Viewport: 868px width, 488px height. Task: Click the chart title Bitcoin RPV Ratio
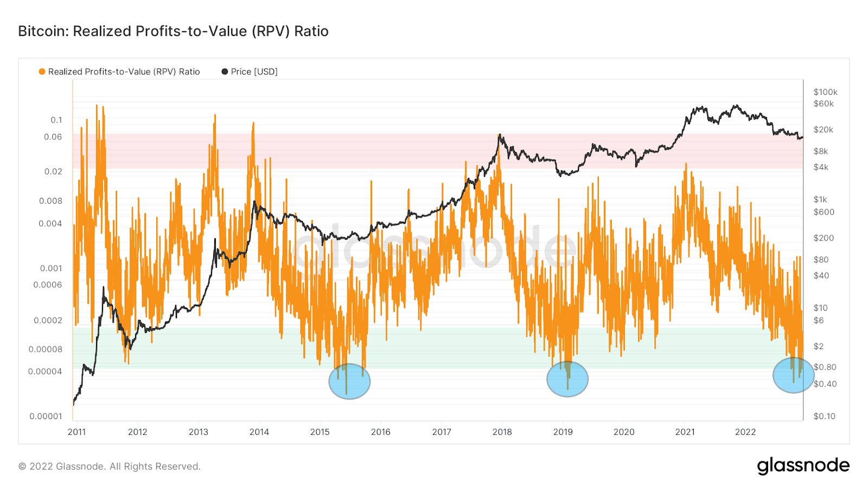click(173, 31)
